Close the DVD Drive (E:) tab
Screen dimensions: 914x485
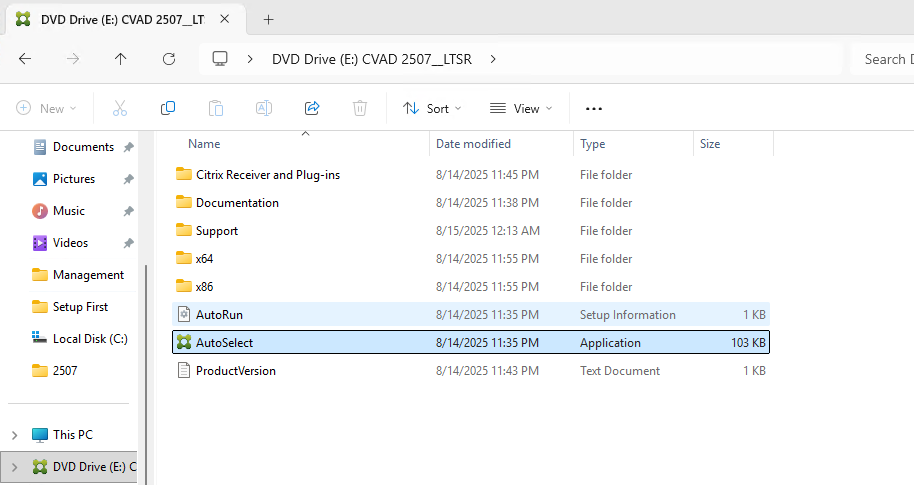(224, 19)
